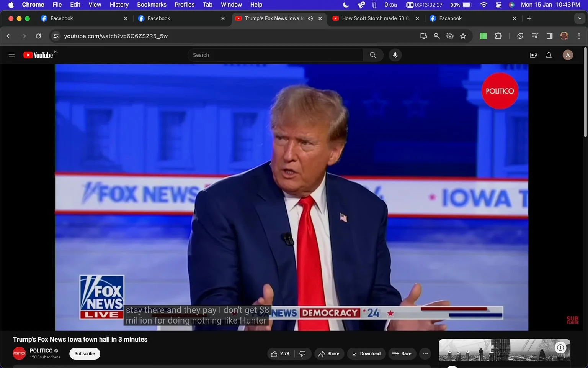Click the Share button under the video
Image resolution: width=588 pixels, height=368 pixels.
click(x=329, y=353)
